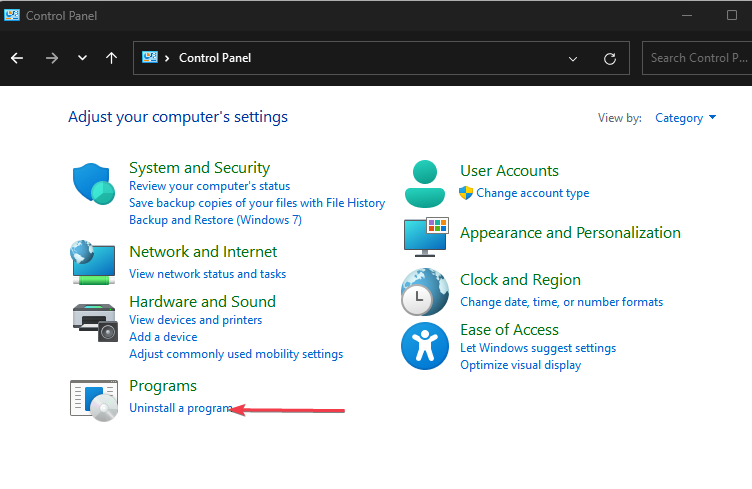The image size is (752, 489).
Task: Maximize the Control Panel window
Action: (732, 15)
